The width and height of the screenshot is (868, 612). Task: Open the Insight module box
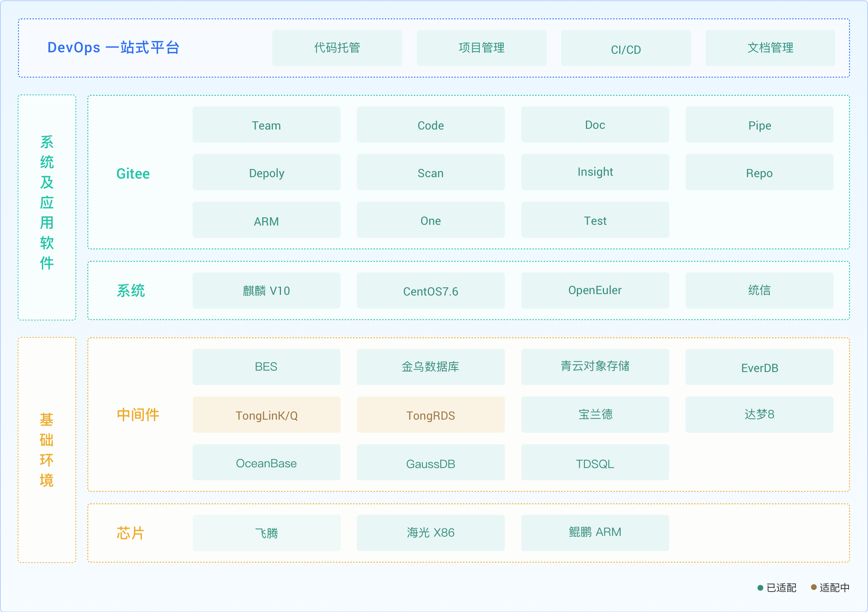pyautogui.click(x=595, y=172)
